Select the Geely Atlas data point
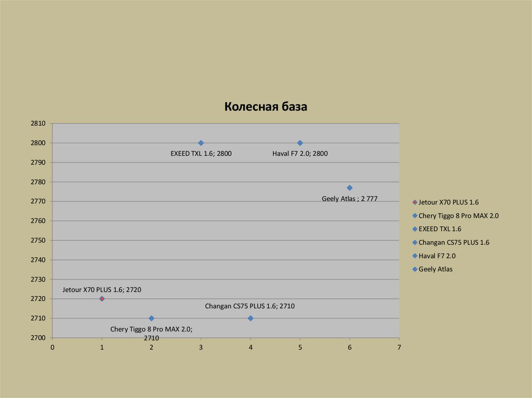 click(350, 188)
